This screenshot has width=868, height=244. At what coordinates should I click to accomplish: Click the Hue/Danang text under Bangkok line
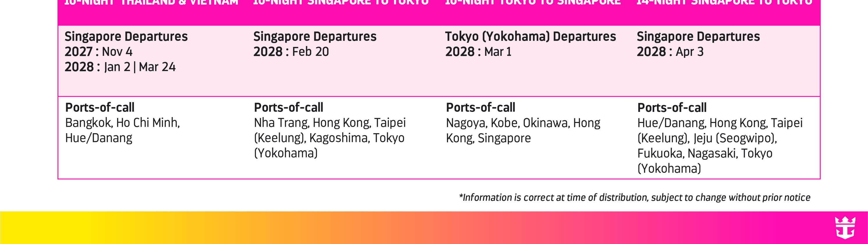(98, 138)
